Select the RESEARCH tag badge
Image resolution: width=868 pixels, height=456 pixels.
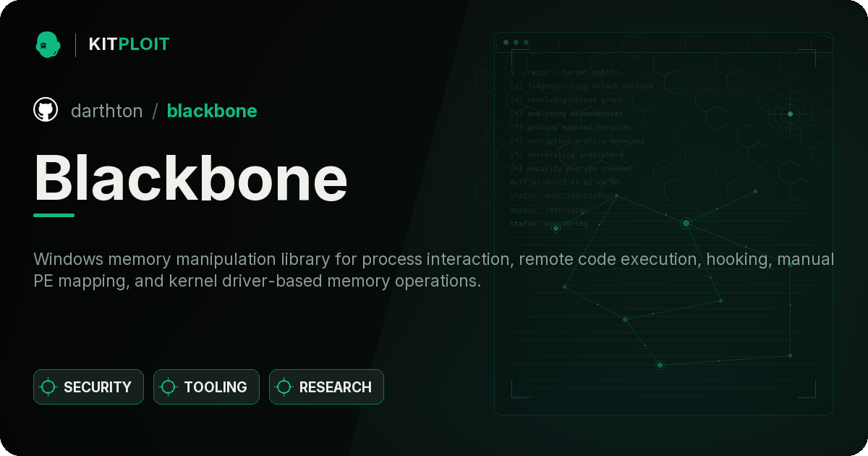click(x=326, y=387)
